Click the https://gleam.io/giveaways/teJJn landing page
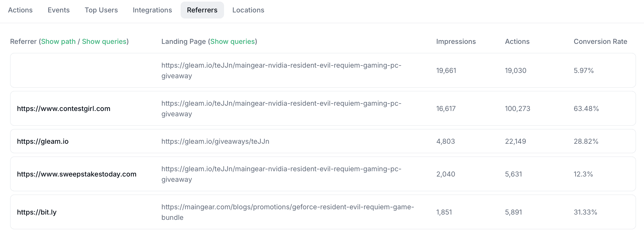The height and width of the screenshot is (232, 644). (215, 141)
